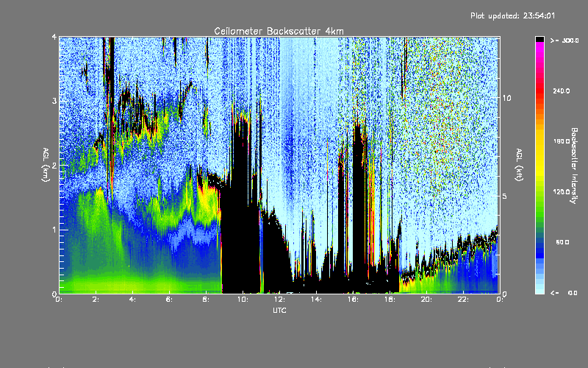Click the 'Plot updated: 23:54:01' timestamp
This screenshot has height=368, width=588.
512,15
